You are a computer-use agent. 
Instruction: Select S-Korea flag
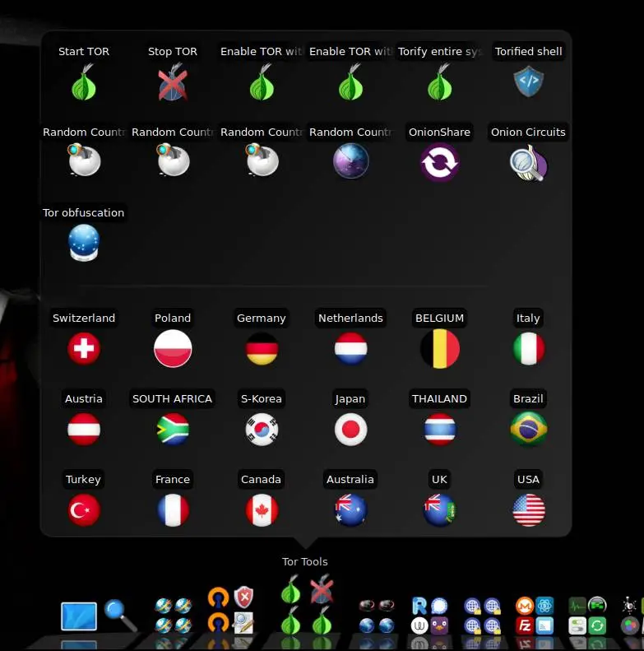[262, 430]
